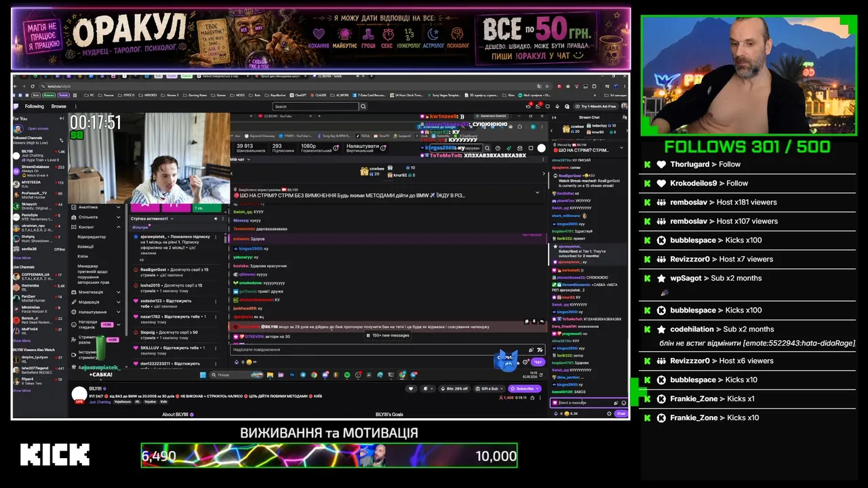Click the Twitch search magnifier button
This screenshot has width=868, height=488.
click(363, 106)
